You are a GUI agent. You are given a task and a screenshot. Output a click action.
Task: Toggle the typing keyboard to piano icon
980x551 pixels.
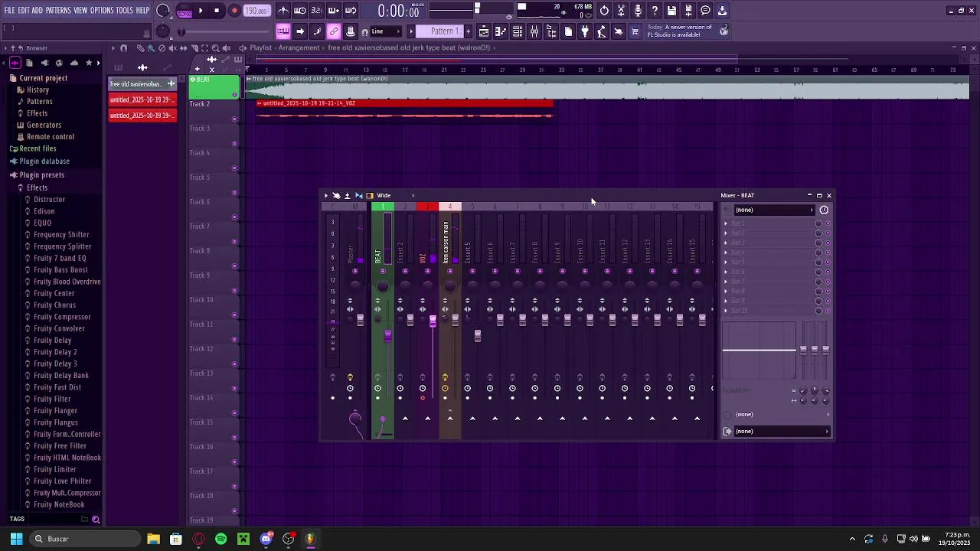click(283, 31)
